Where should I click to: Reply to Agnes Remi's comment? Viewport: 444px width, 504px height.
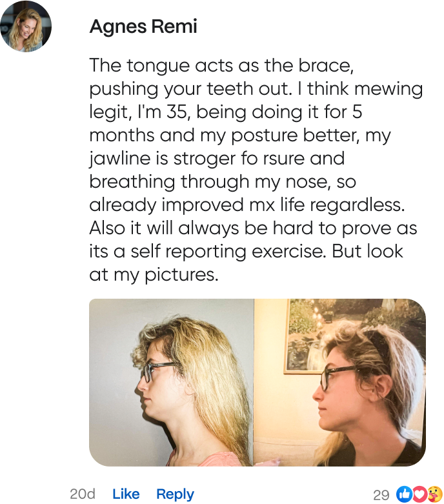176,494
